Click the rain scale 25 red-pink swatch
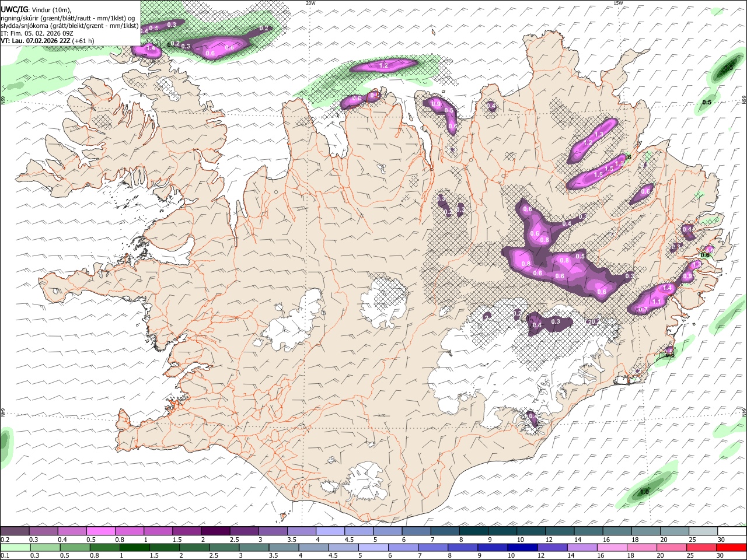Viewport: 747px width, 560px height. coord(702,547)
